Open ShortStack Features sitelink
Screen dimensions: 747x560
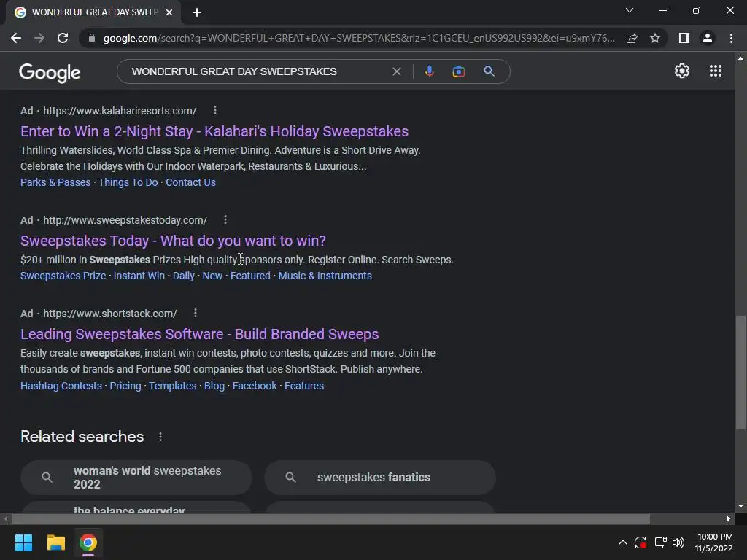(x=304, y=386)
